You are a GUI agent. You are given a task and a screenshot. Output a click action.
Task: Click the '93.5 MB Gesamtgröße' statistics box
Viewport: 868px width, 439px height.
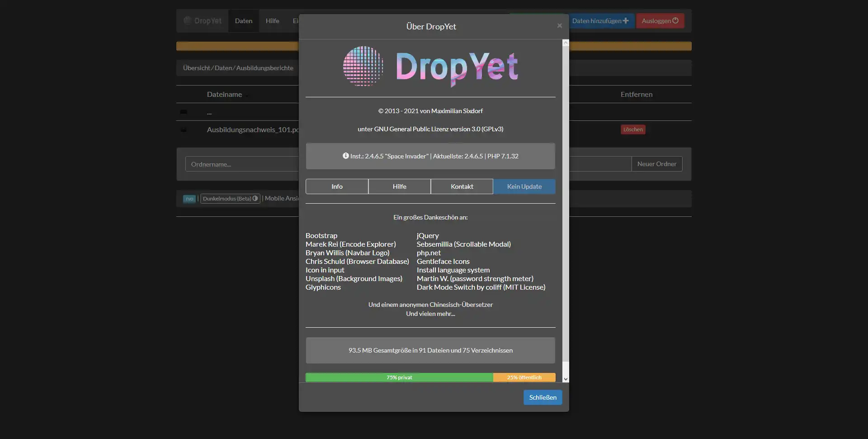(x=430, y=350)
